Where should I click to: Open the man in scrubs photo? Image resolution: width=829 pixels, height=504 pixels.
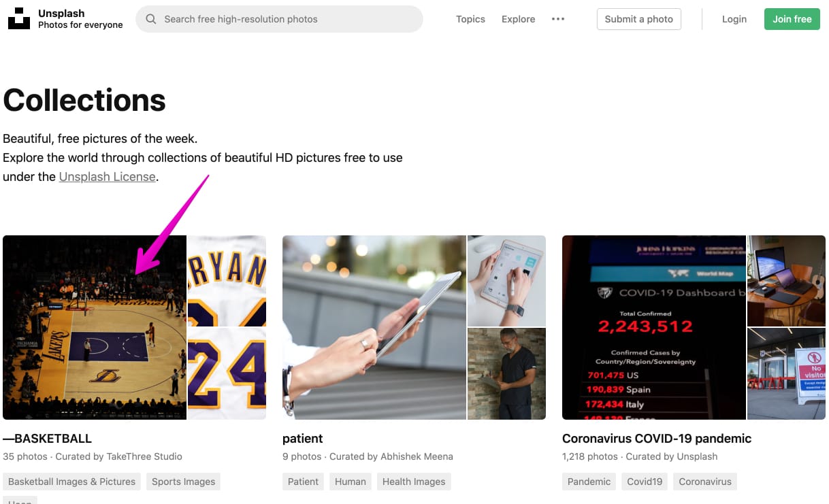coord(506,374)
